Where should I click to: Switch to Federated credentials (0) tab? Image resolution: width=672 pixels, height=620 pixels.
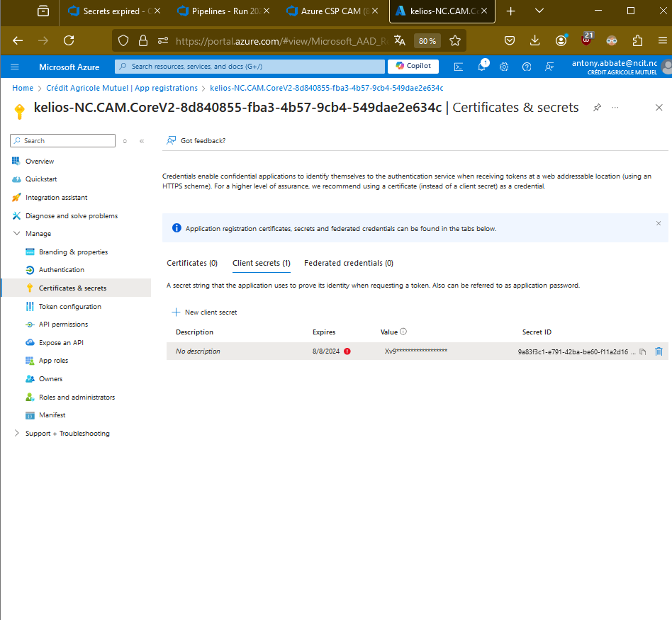pos(349,263)
